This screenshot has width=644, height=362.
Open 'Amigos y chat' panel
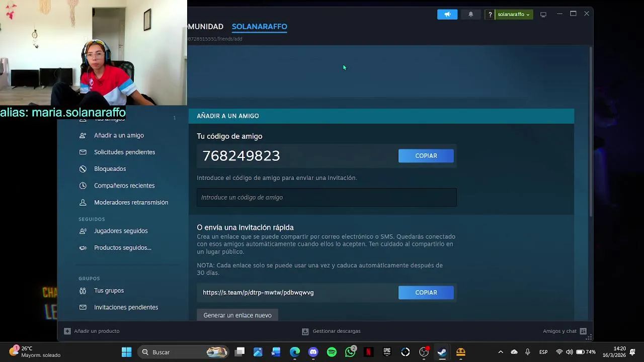[x=559, y=331]
